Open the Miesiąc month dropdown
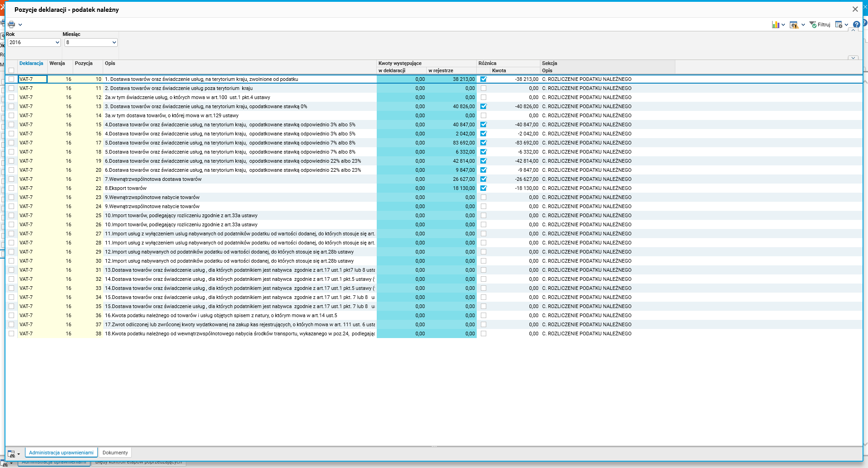868x468 pixels. coord(91,42)
